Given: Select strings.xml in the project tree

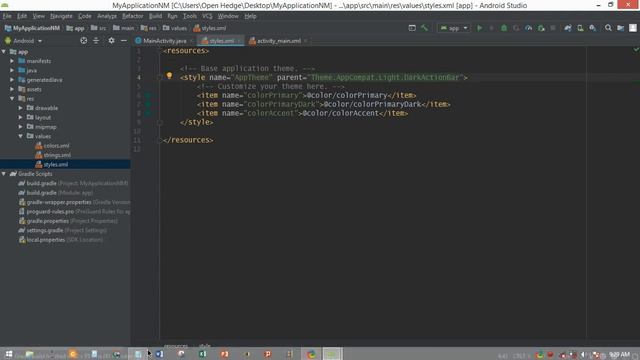Looking at the screenshot, I should click(x=57, y=155).
